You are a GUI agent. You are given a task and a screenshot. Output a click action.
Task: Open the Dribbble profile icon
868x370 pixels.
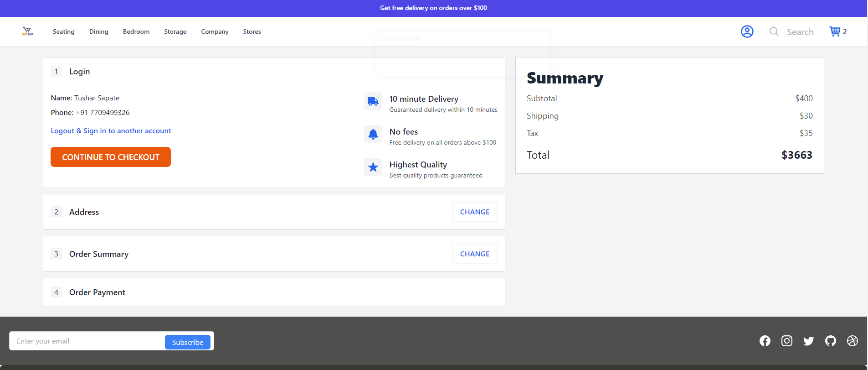coord(853,341)
